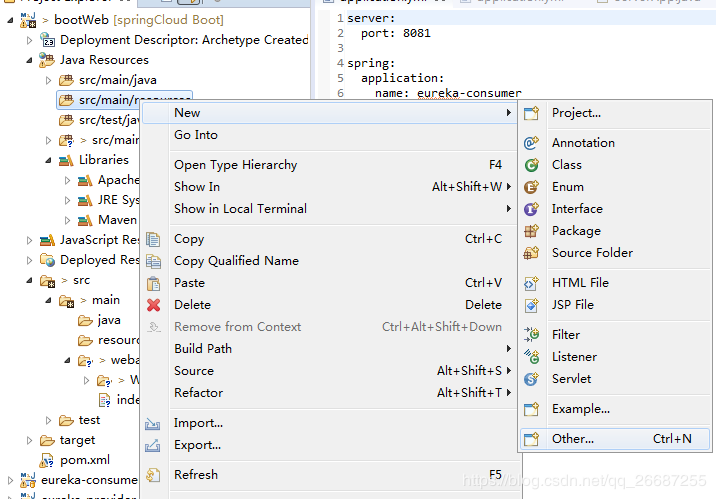716x499 pixels.
Task: Expand the Deployment Descriptor node
Action: (x=30, y=40)
